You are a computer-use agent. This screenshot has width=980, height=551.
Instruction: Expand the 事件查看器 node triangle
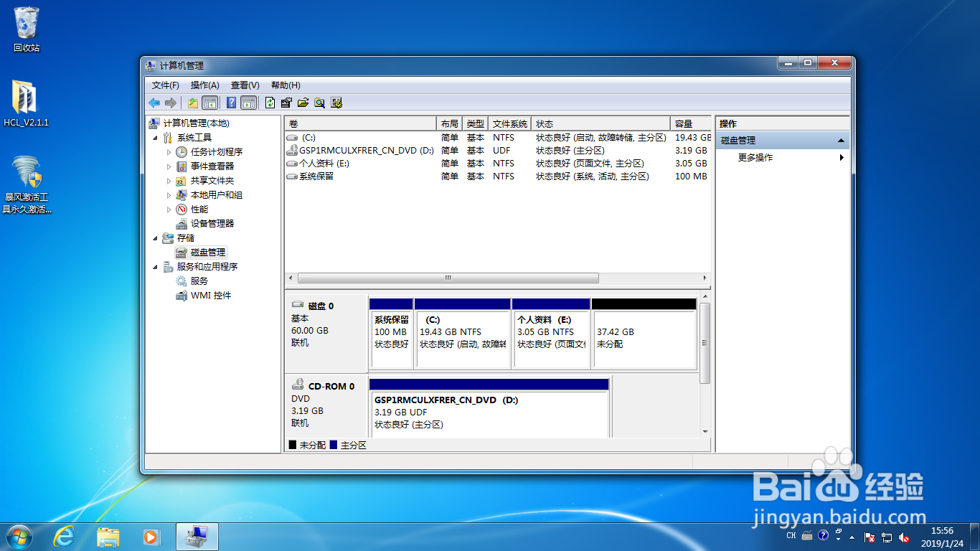(x=169, y=166)
